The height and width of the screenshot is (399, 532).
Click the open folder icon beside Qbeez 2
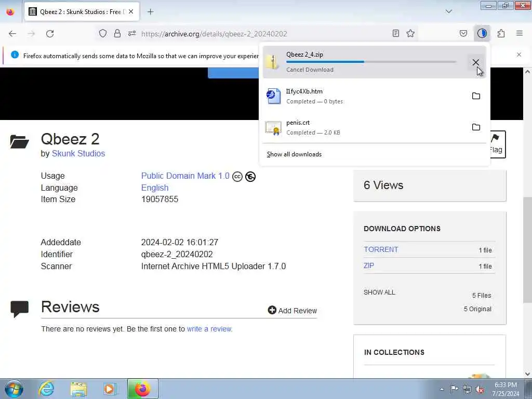[x=20, y=142]
